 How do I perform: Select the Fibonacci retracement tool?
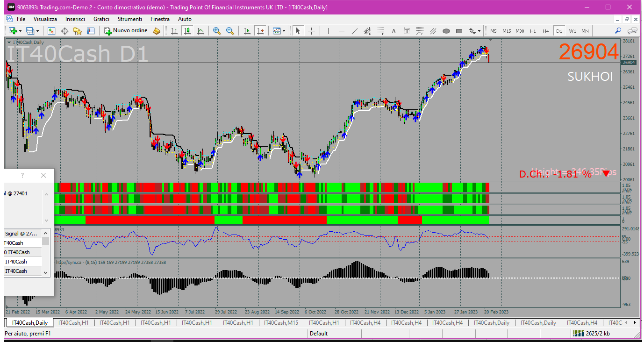point(381,31)
